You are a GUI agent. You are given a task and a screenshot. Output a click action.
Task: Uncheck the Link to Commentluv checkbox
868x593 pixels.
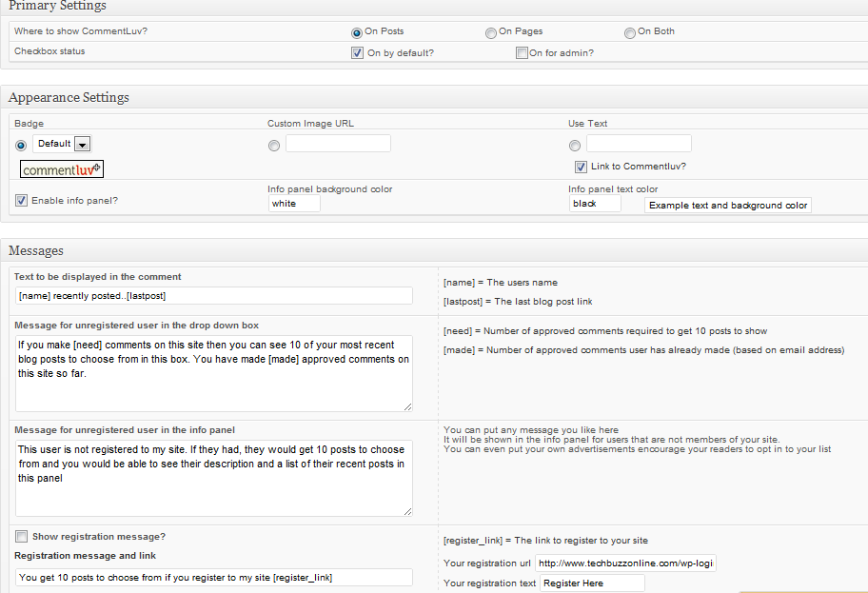(581, 167)
